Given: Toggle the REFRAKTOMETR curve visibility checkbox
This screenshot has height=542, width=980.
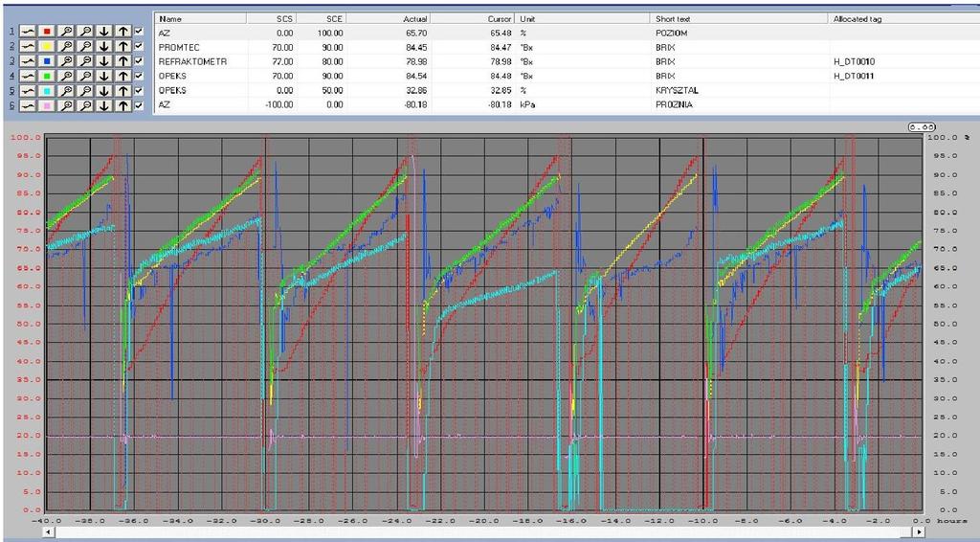Looking at the screenshot, I should click(139, 60).
